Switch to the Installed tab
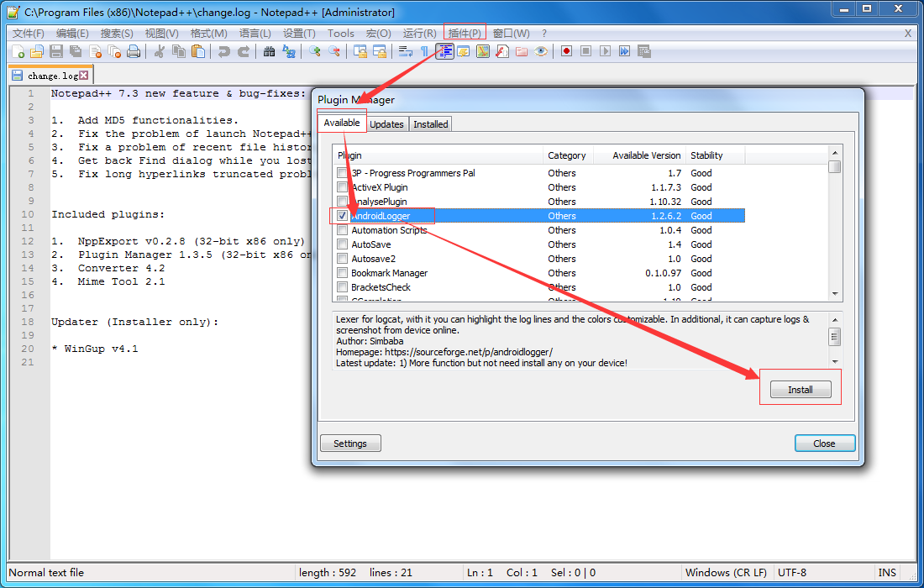Viewport: 924px width, 588px height. 430,123
